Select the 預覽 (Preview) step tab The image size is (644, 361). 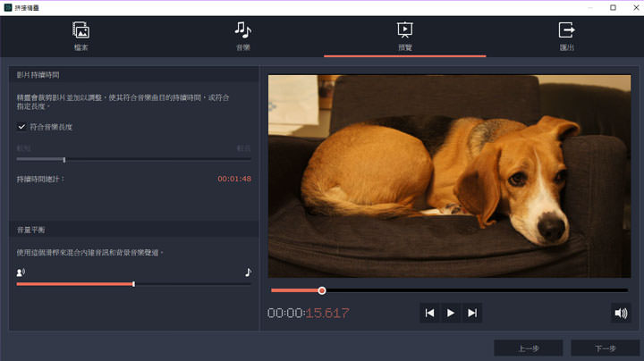coord(404,37)
